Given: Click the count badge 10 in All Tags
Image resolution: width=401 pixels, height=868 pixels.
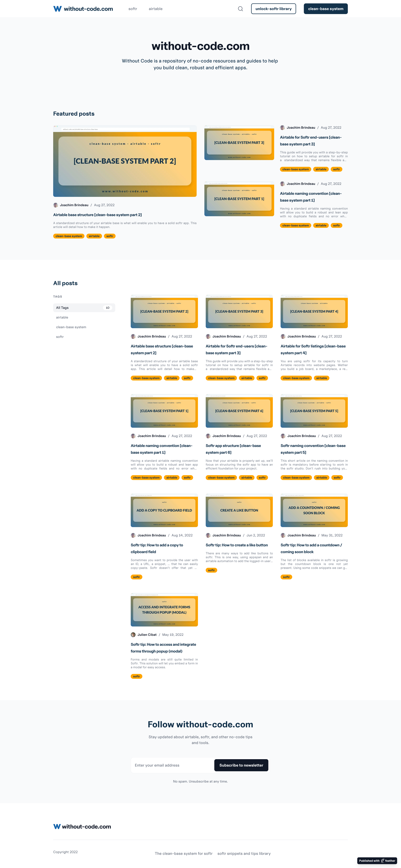Looking at the screenshot, I should click(x=108, y=308).
